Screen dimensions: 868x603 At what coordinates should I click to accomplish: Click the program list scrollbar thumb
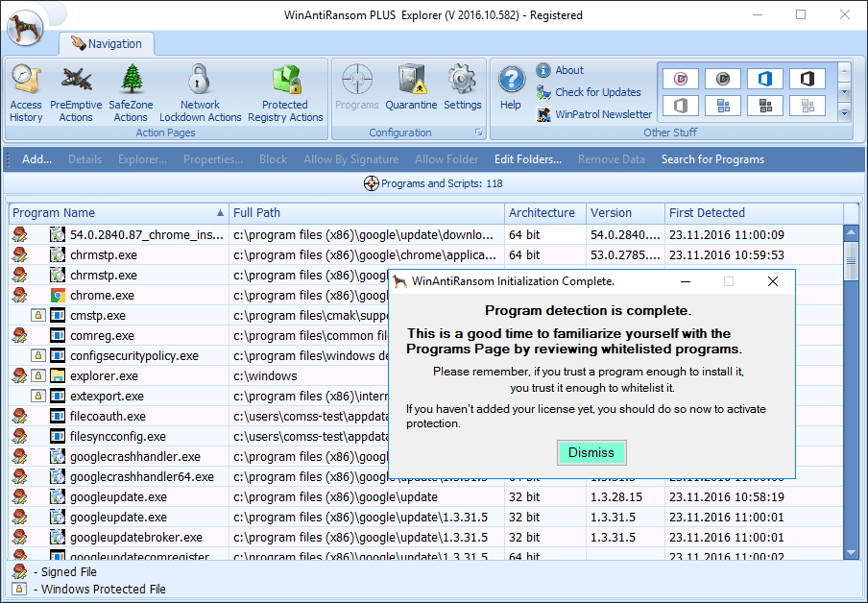851,260
